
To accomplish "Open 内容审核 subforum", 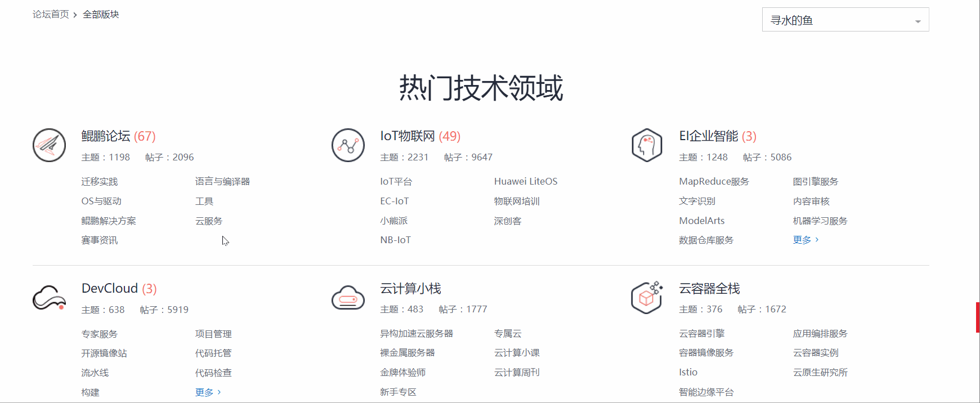I will [x=811, y=201].
